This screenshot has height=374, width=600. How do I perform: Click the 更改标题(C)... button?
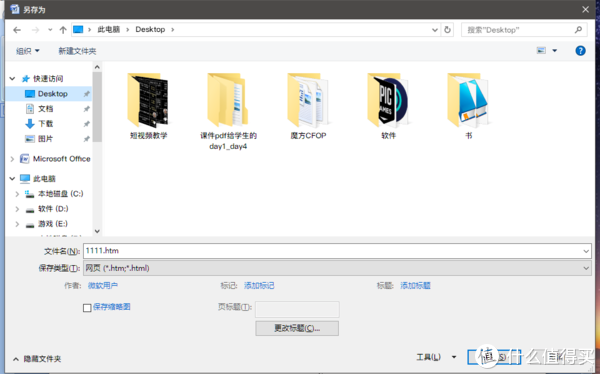pos(297,328)
